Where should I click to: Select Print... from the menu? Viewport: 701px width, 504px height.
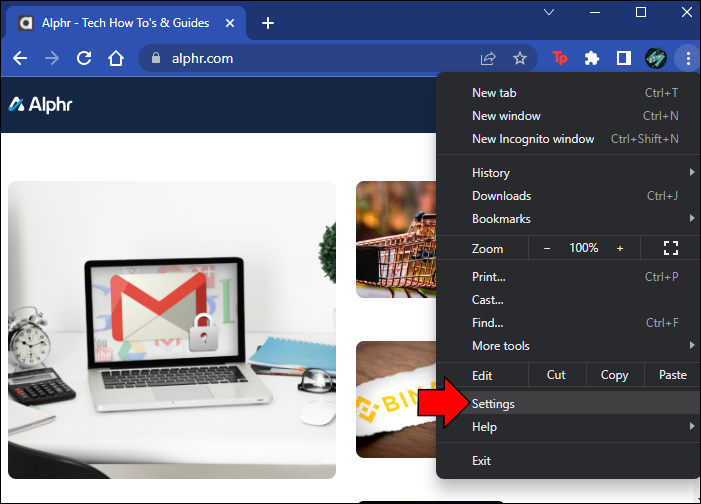(568, 277)
